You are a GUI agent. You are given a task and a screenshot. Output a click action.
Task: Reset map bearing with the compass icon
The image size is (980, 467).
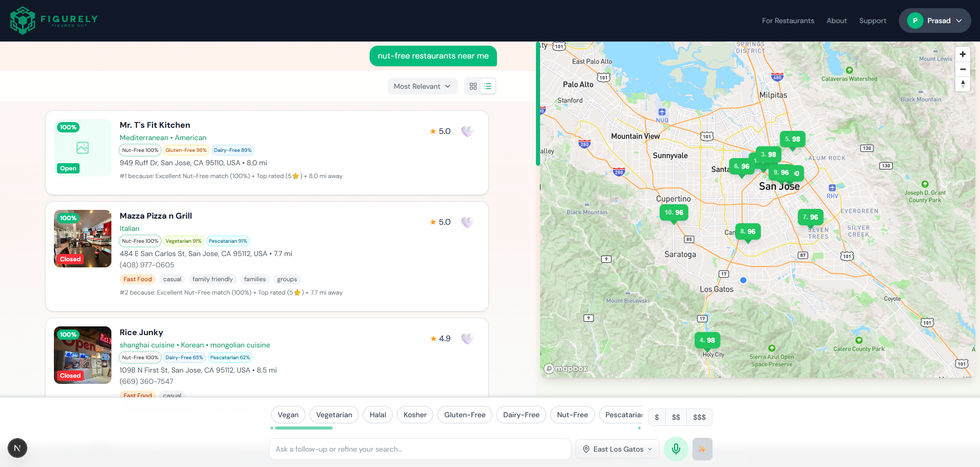coord(963,84)
